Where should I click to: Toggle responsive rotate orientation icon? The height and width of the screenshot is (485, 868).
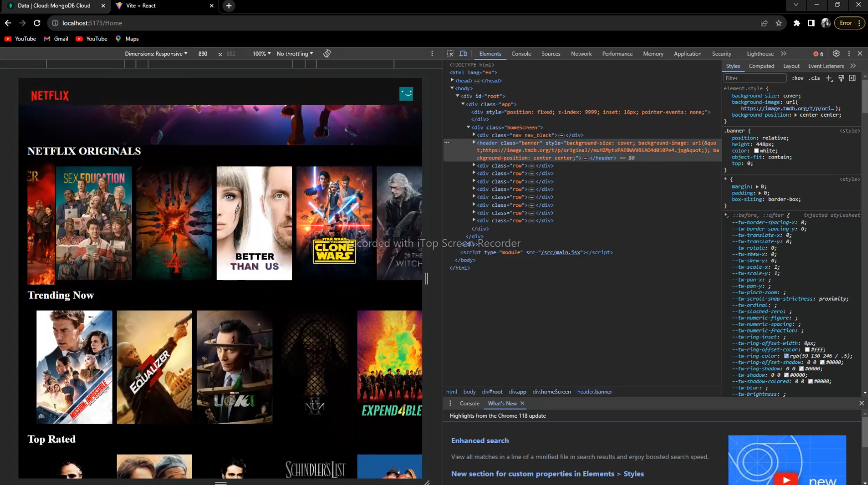pos(327,53)
